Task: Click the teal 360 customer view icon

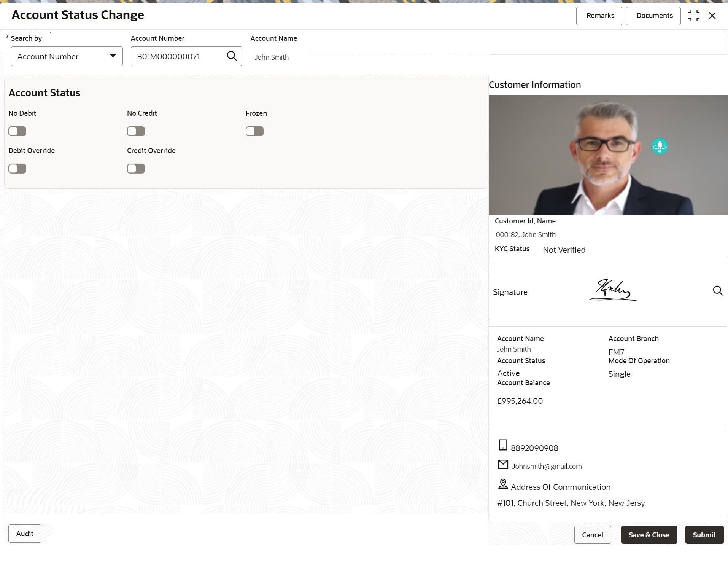Action: 660,146
